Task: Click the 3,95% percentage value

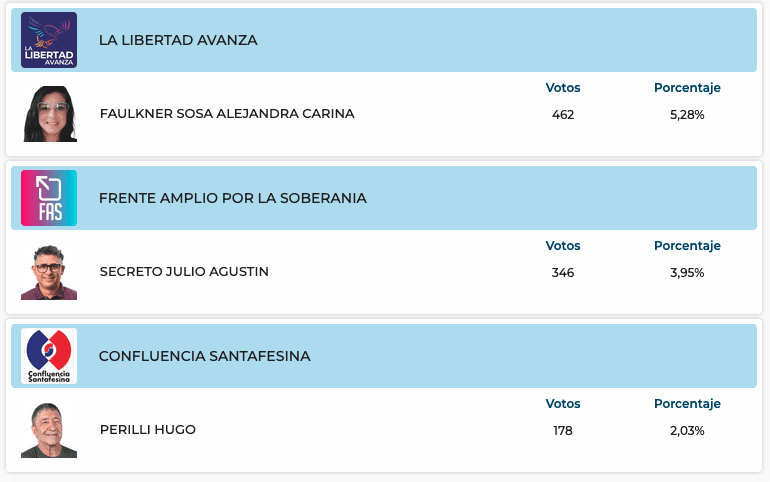Action: click(687, 273)
